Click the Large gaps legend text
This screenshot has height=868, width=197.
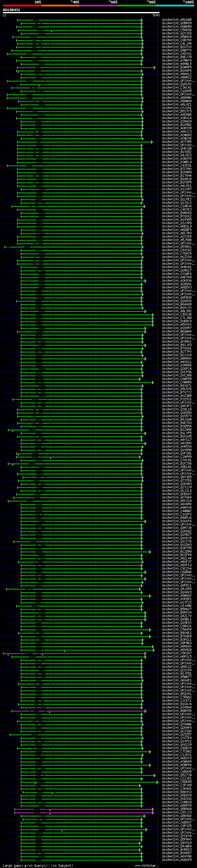click(x=13, y=866)
